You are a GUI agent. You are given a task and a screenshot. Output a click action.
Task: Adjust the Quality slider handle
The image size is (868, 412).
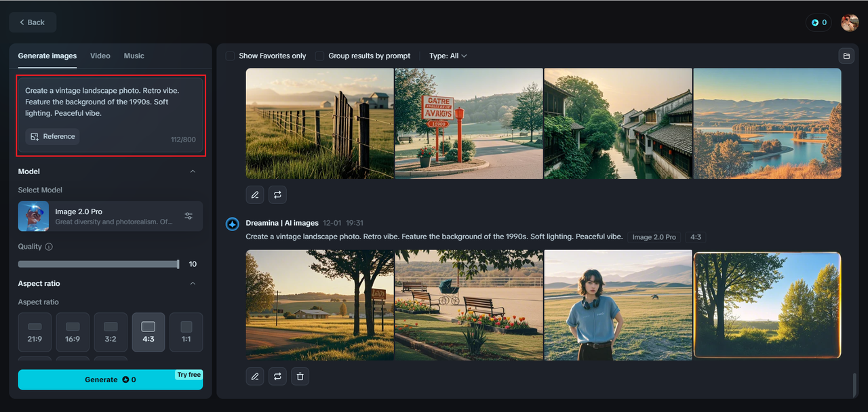coord(178,264)
